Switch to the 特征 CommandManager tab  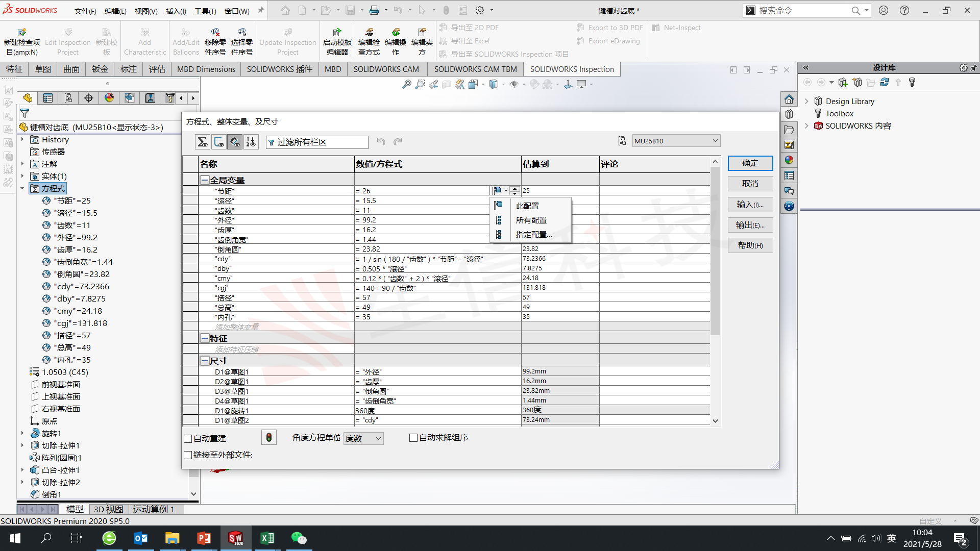(x=14, y=69)
